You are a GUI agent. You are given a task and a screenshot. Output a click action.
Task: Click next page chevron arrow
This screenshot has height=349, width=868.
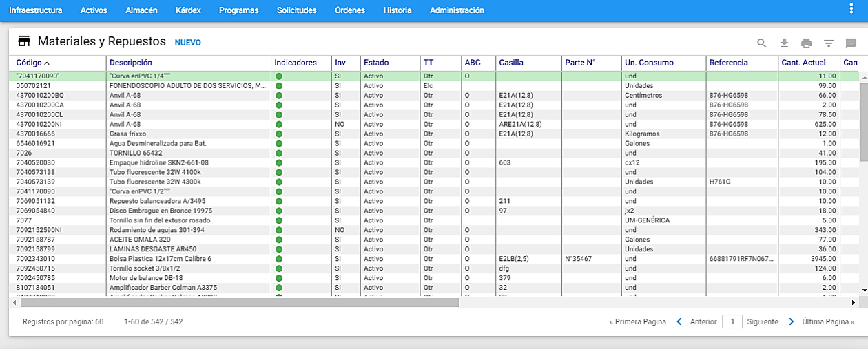791,321
